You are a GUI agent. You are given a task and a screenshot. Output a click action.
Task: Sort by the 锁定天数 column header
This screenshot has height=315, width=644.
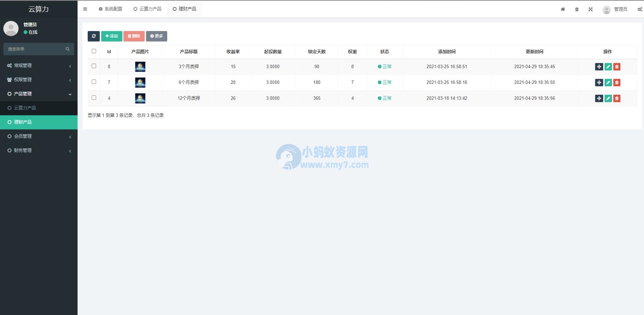(317, 52)
